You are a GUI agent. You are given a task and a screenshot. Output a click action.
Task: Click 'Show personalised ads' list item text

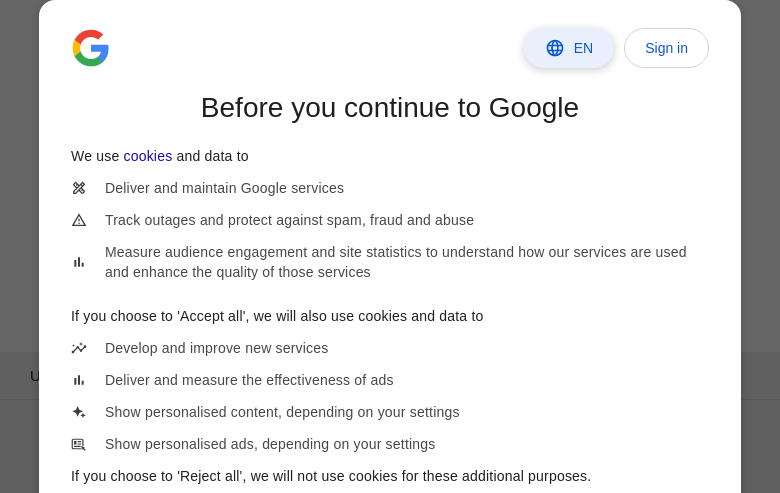click(270, 444)
